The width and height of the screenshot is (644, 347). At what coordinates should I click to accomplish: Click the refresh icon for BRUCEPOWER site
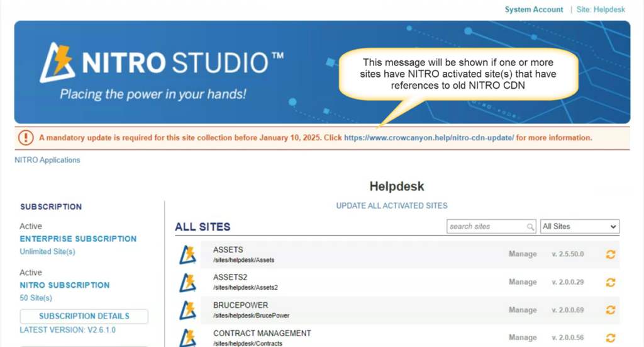tap(610, 310)
